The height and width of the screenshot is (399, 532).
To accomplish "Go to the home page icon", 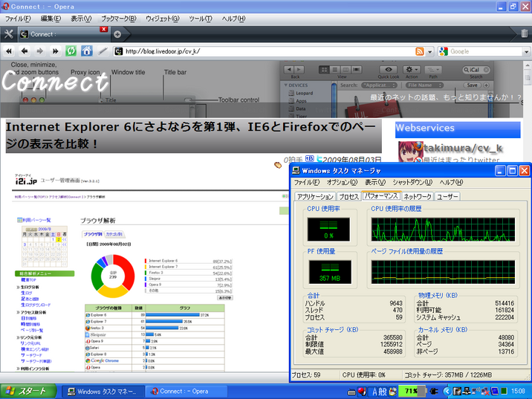I will tap(86, 51).
